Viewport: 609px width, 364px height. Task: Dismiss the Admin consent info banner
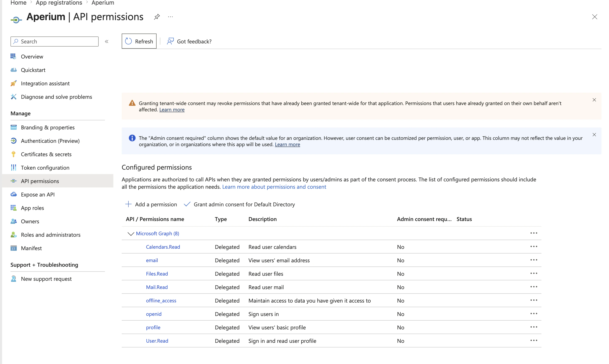[x=594, y=135]
